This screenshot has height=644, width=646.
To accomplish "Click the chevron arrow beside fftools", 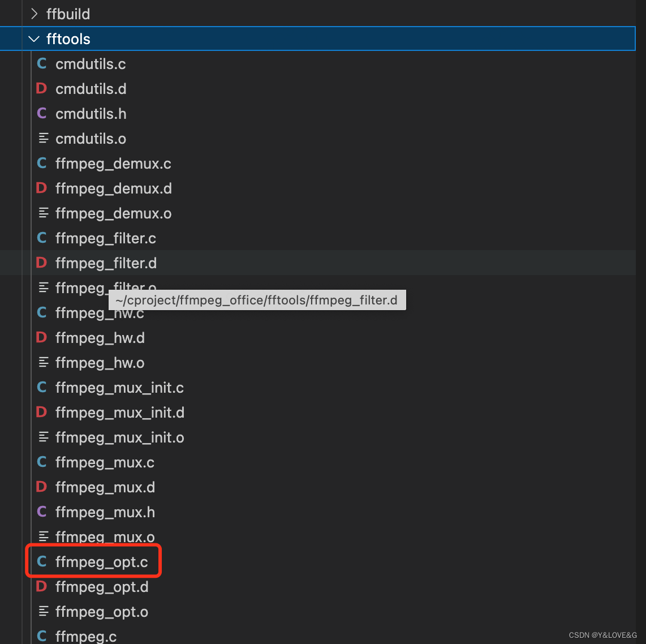I will (x=33, y=38).
